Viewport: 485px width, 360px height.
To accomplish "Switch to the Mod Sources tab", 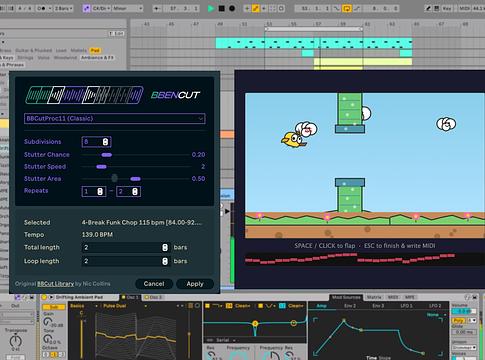I will click(x=346, y=297).
